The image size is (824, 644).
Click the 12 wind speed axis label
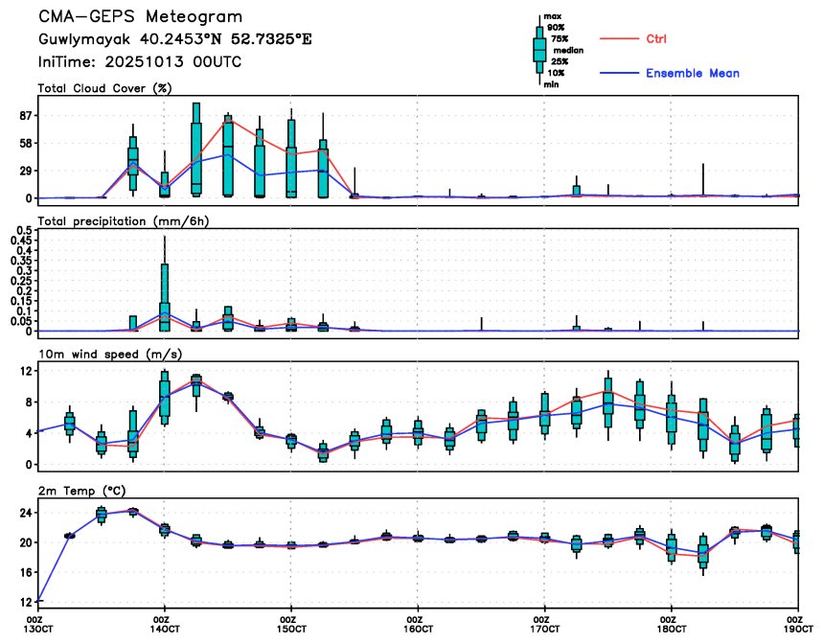click(25, 371)
